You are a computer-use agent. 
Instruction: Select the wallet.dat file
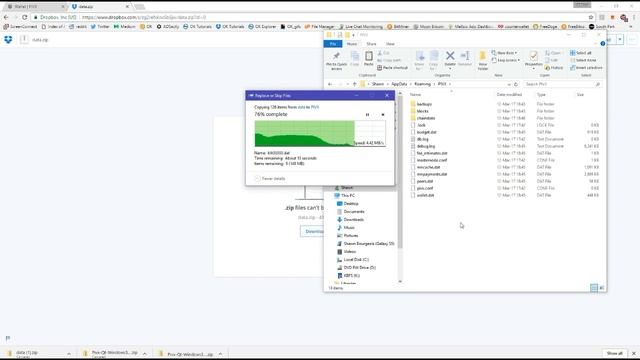[x=425, y=195]
